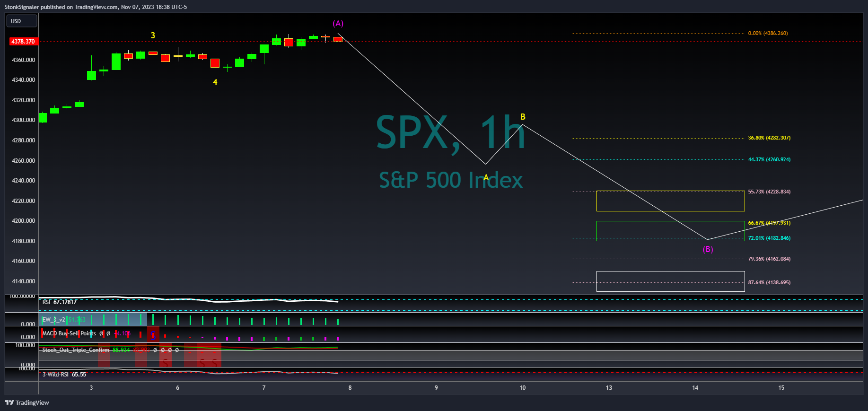
Task: Click date 9 on the time axis
Action: [x=436, y=388]
